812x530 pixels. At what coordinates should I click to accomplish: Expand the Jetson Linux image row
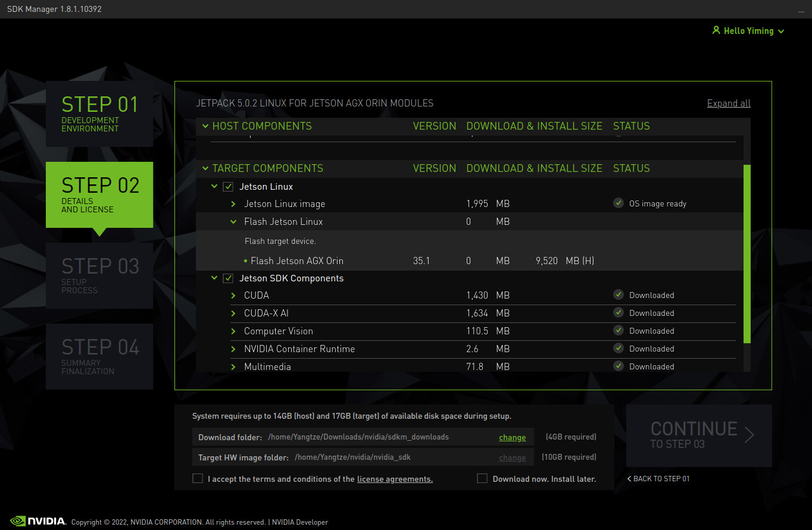click(233, 204)
